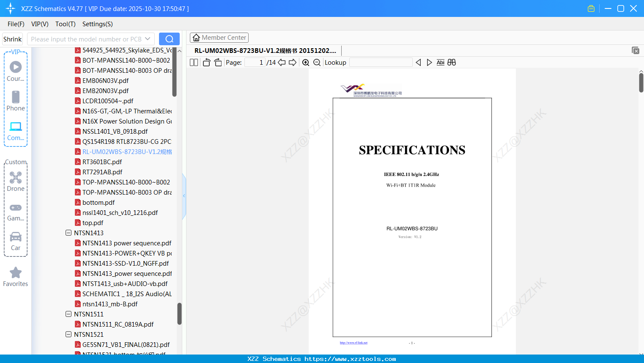Open top.pdf
The height and width of the screenshot is (363, 644).
93,223
